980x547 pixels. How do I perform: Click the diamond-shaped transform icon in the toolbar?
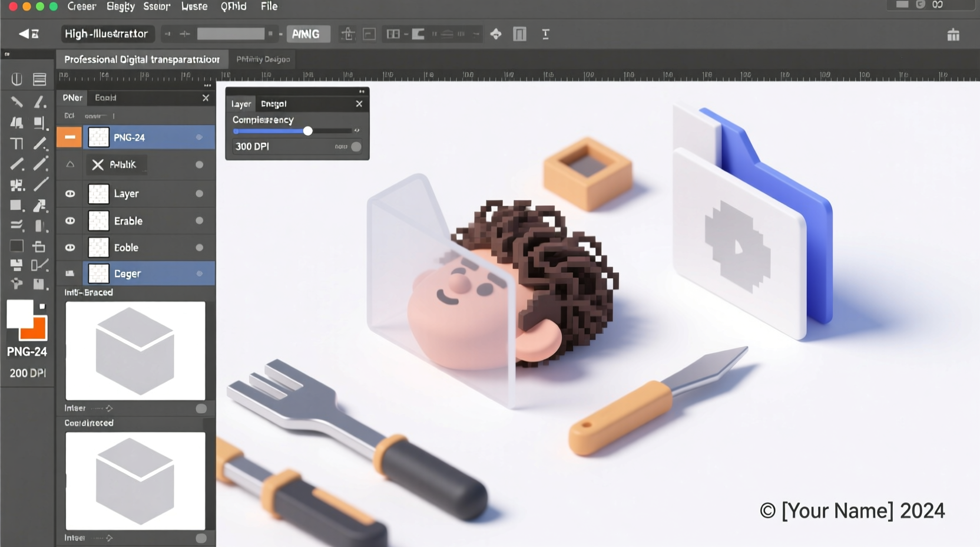pos(496,34)
